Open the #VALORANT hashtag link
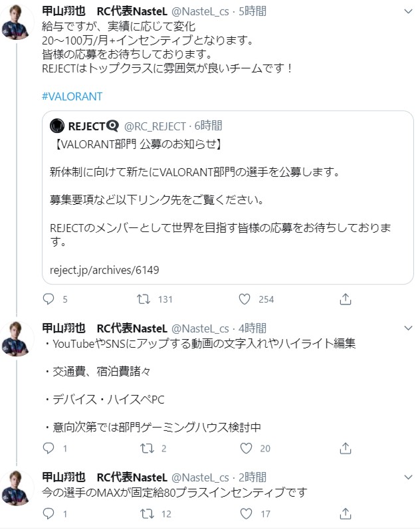 72,96
